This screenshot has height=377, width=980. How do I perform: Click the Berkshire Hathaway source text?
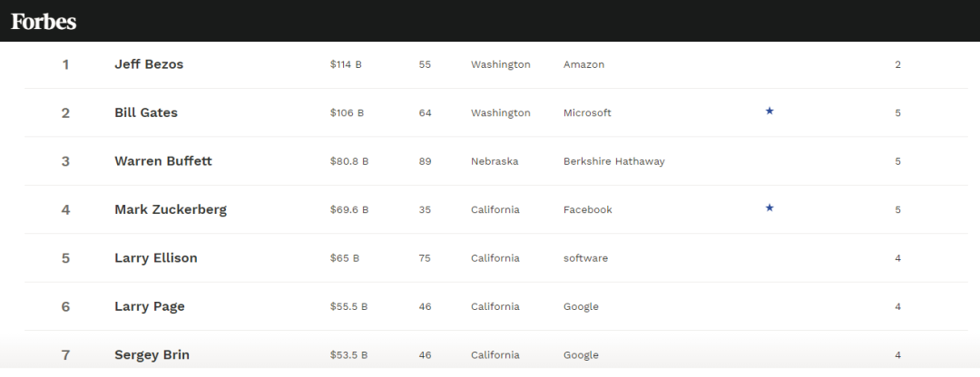click(x=613, y=161)
